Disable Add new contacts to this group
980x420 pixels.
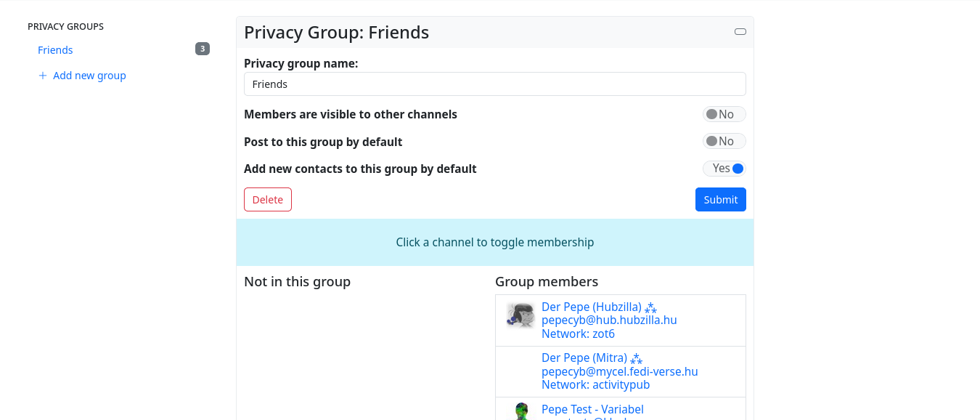click(x=724, y=169)
